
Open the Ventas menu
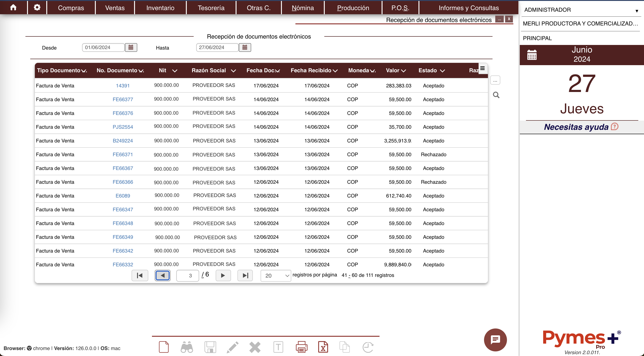point(115,8)
